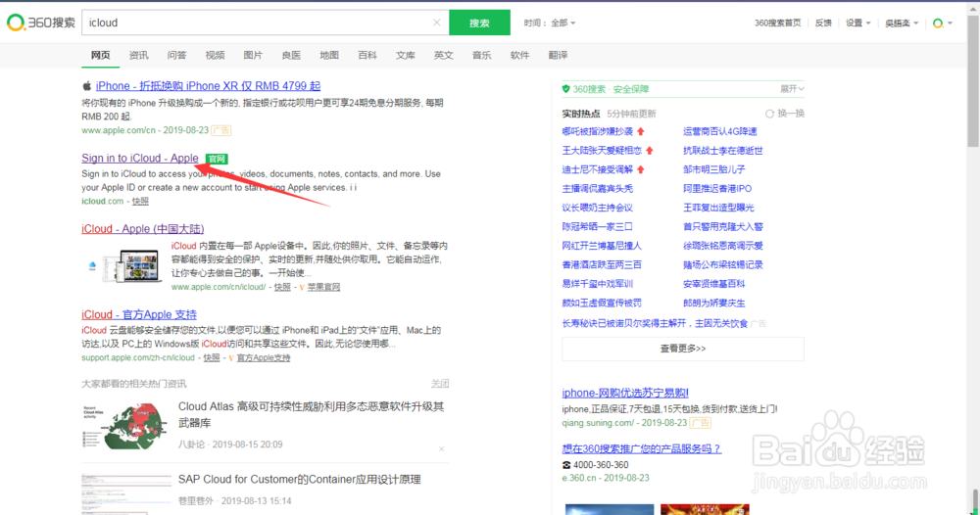
Task: Expand the 展开 security panel
Action: 791,89
